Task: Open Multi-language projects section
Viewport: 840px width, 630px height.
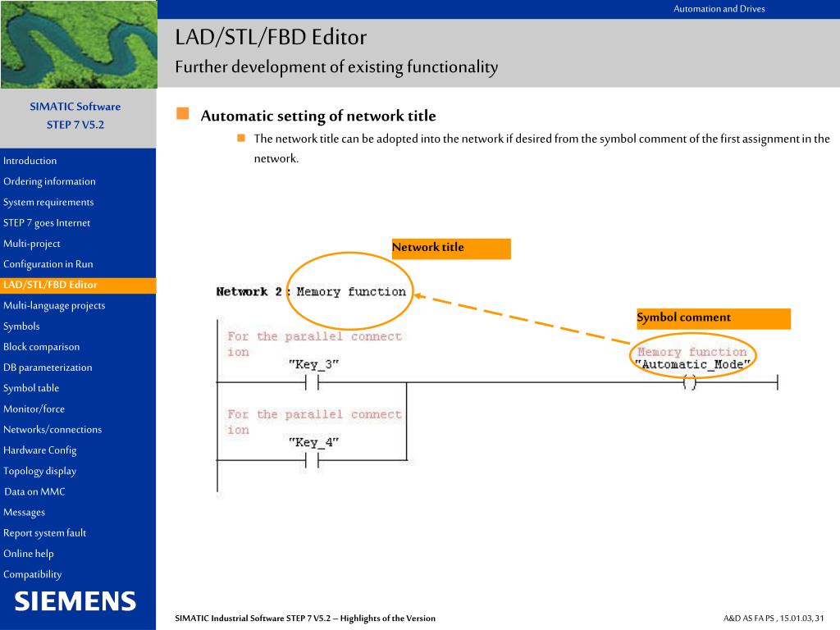Action: [54, 305]
